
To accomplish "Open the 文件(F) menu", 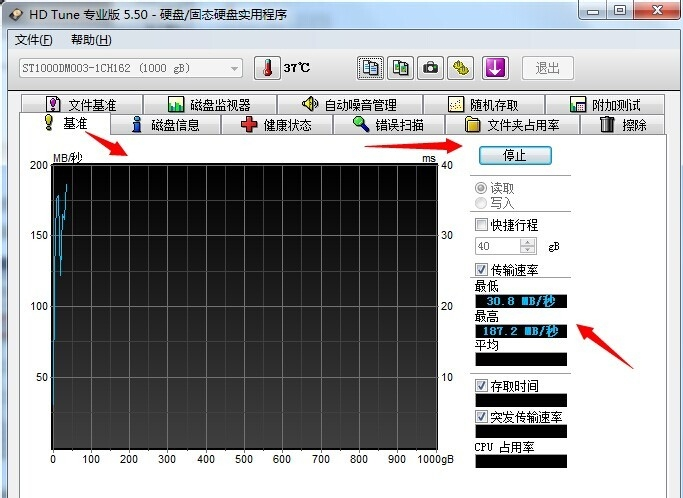I will click(35, 40).
